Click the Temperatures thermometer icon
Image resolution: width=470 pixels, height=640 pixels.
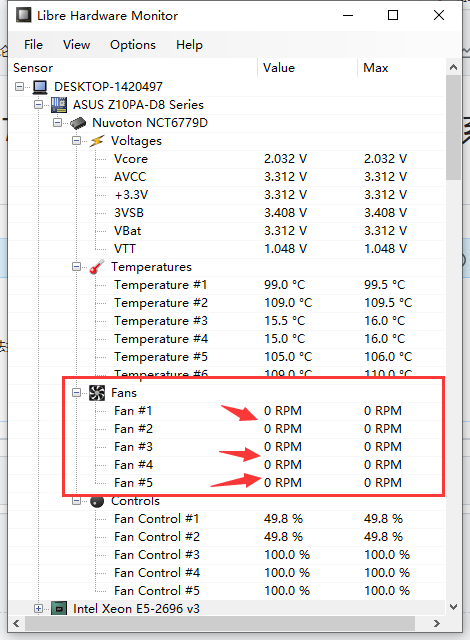tap(97, 267)
